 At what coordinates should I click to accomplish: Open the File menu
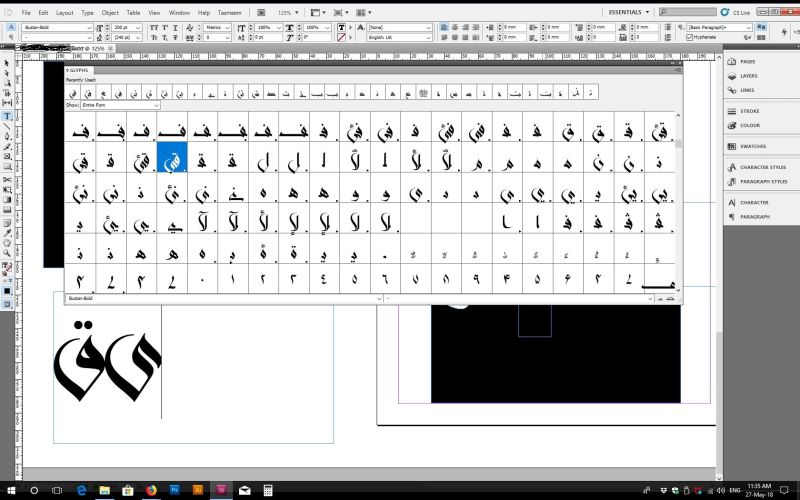[26, 13]
